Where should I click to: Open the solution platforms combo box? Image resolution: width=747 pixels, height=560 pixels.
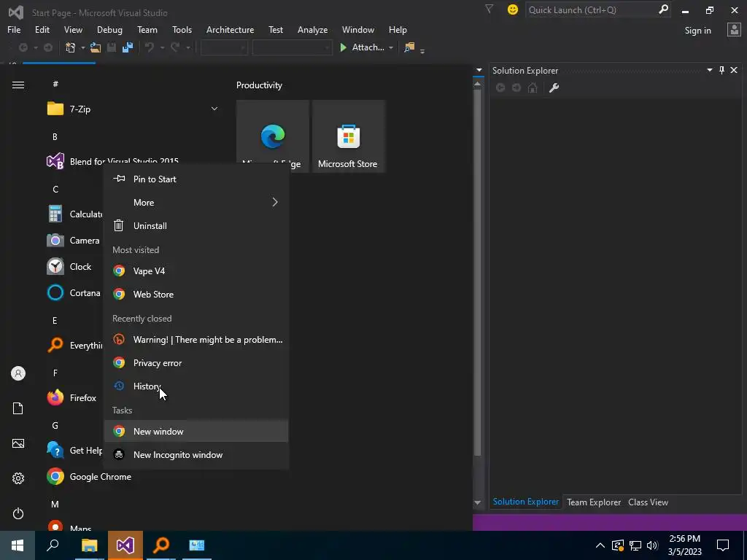coord(292,47)
